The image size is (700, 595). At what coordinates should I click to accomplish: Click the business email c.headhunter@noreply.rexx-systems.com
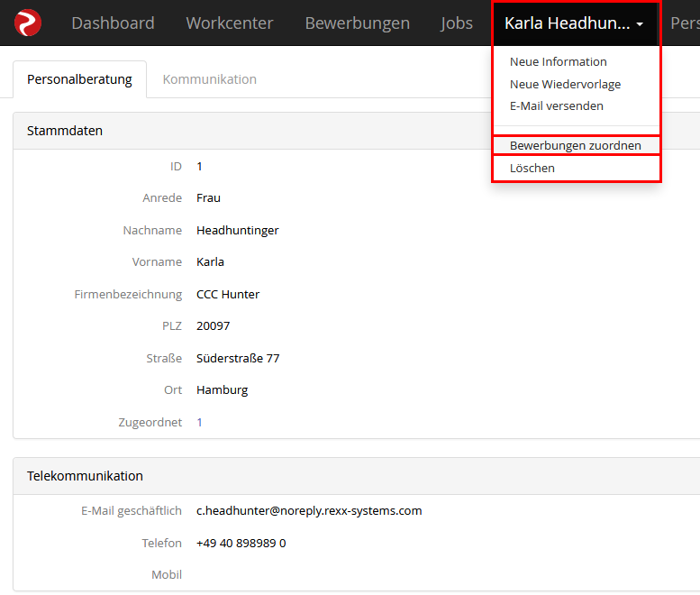coord(309,510)
